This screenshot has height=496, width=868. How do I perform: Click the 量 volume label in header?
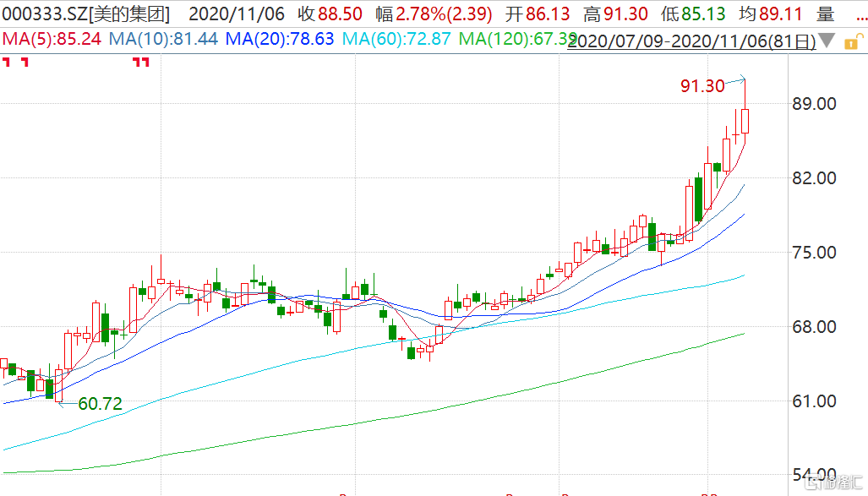coord(826,14)
